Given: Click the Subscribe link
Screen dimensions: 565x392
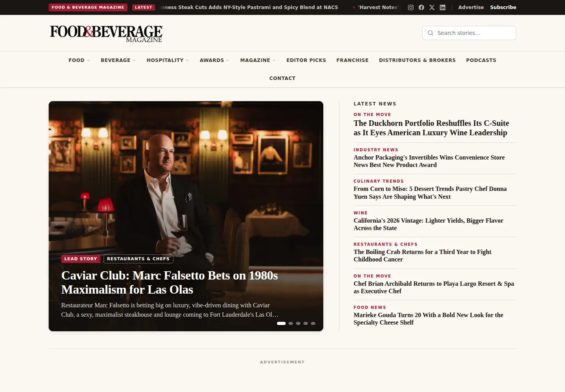Looking at the screenshot, I should point(503,7).
